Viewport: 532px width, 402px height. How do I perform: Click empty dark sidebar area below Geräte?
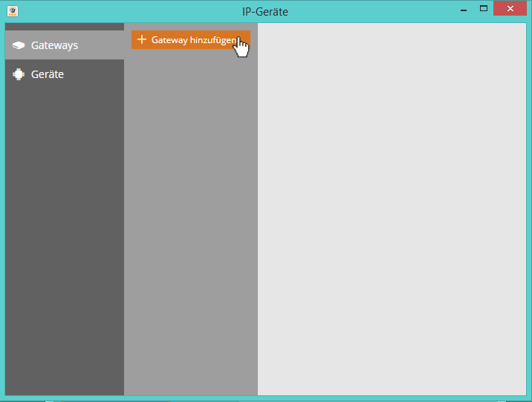64,238
